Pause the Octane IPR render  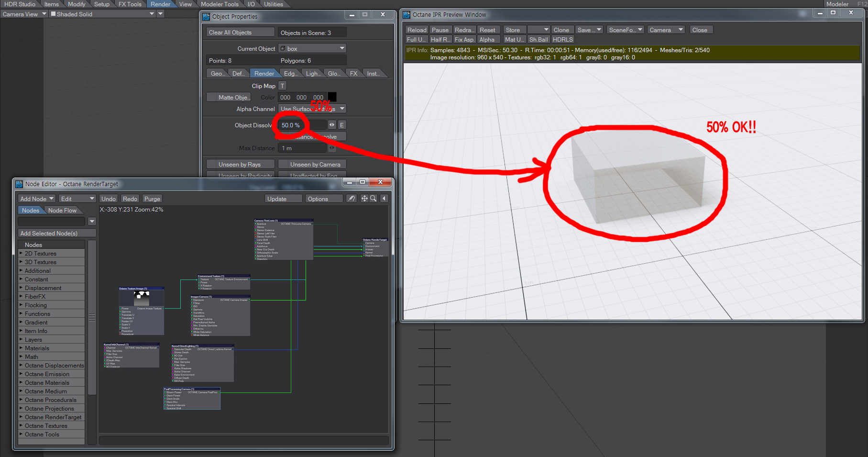(x=440, y=30)
